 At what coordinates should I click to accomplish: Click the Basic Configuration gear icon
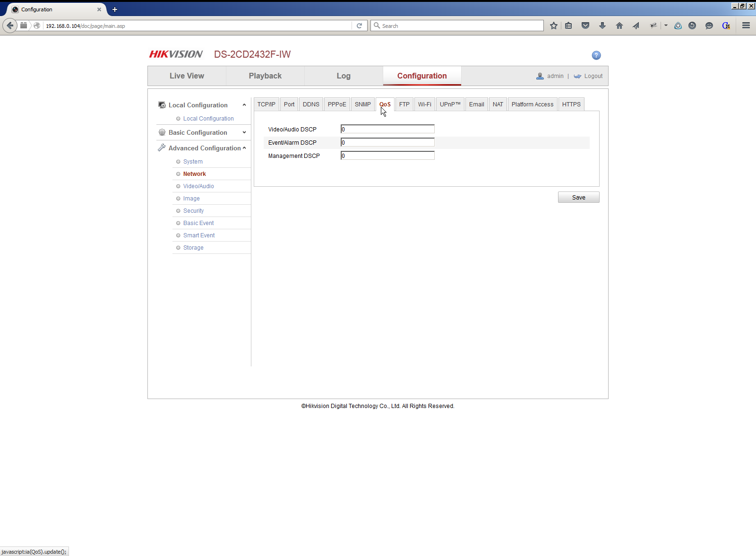[x=162, y=132]
